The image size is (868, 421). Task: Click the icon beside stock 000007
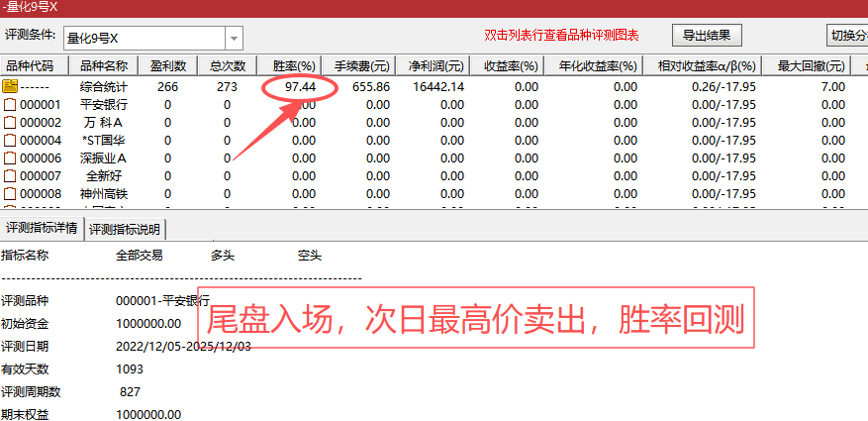11,175
